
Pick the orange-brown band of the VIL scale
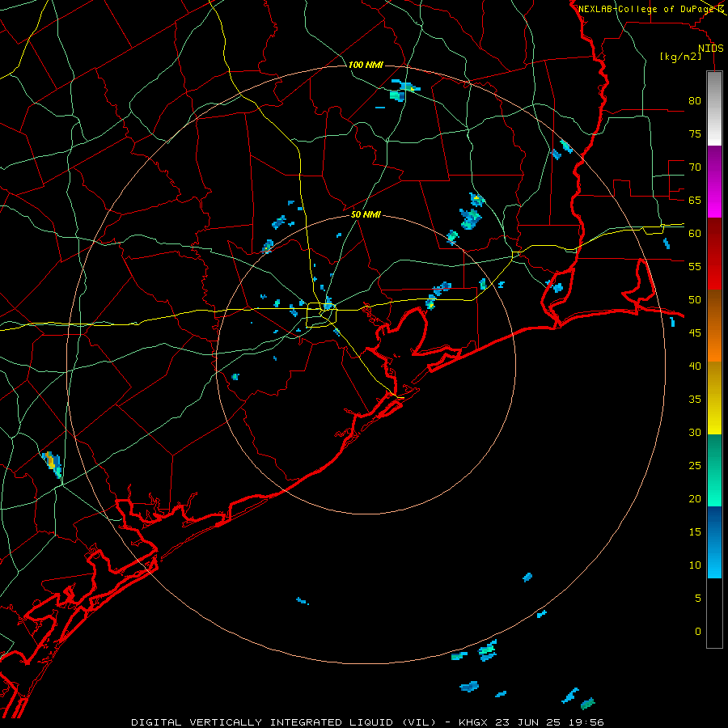[714, 325]
